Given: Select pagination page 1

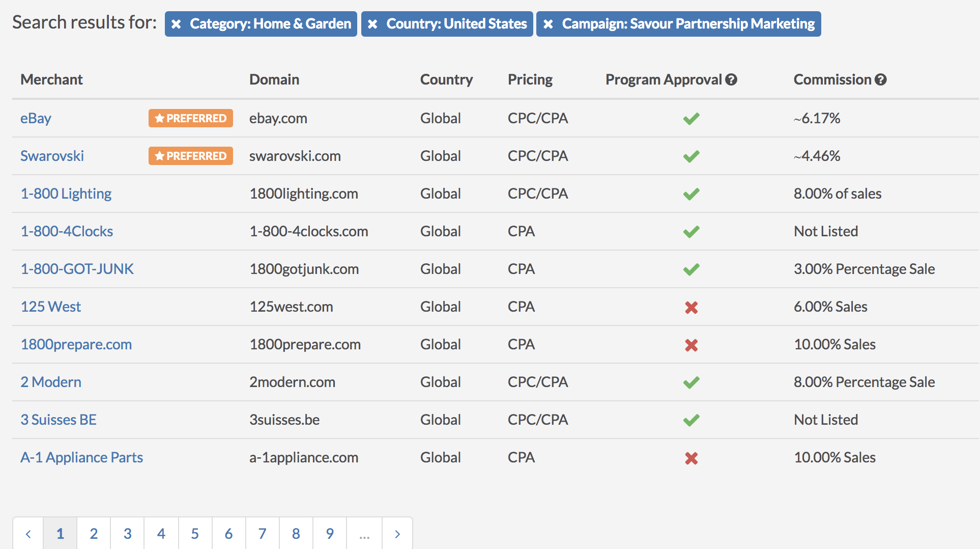Looking at the screenshot, I should point(60,533).
